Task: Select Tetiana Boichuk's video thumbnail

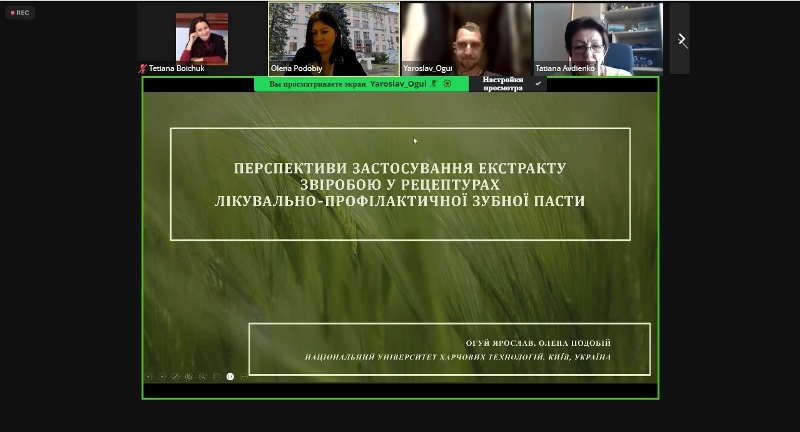Action: pos(202,39)
